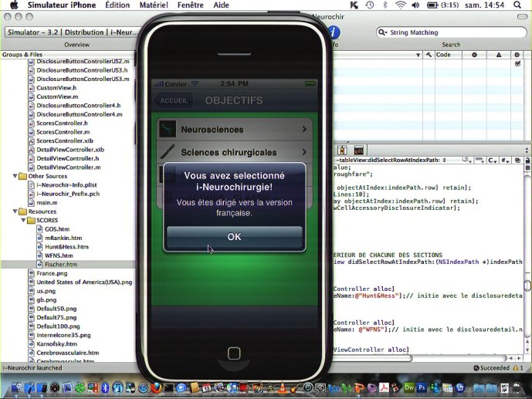Open the String Matching search options dropdown
The height and width of the screenshot is (399, 532).
pos(382,32)
